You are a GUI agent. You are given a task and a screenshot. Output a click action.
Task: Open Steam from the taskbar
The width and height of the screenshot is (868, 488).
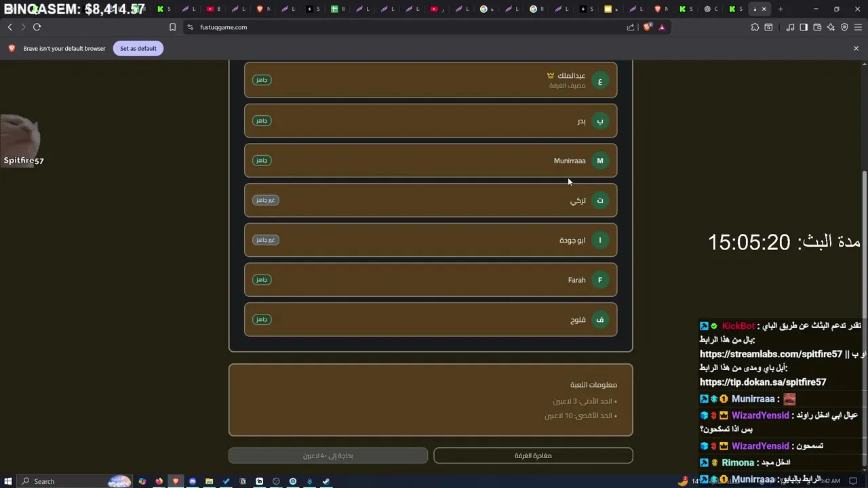(326, 481)
